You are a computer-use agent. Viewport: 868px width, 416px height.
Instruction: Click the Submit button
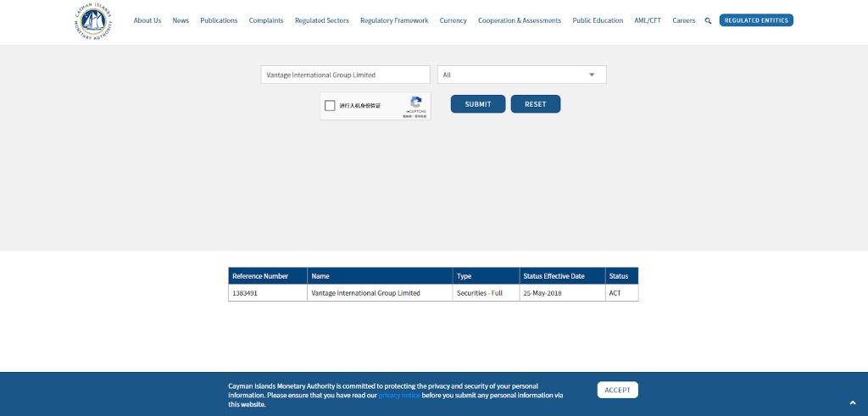[478, 104]
